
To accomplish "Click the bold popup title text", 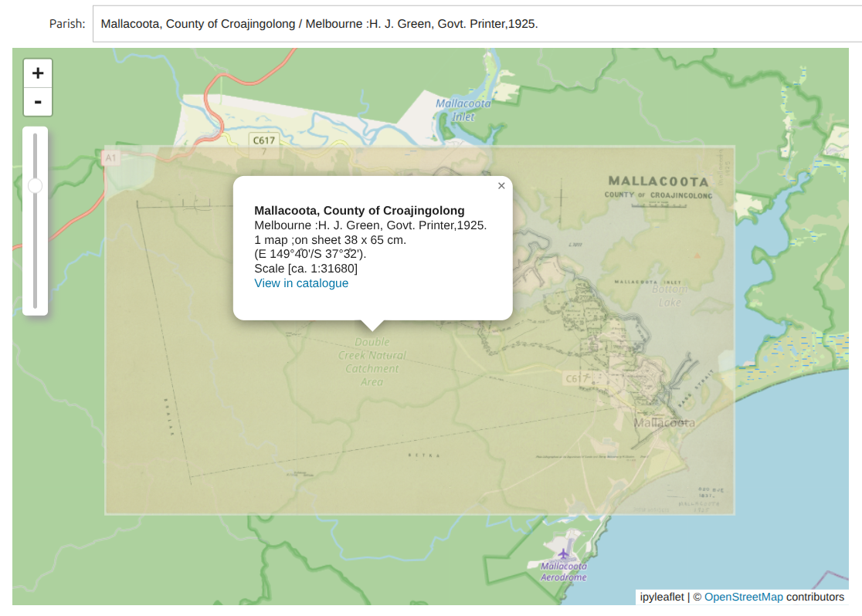I will [359, 211].
